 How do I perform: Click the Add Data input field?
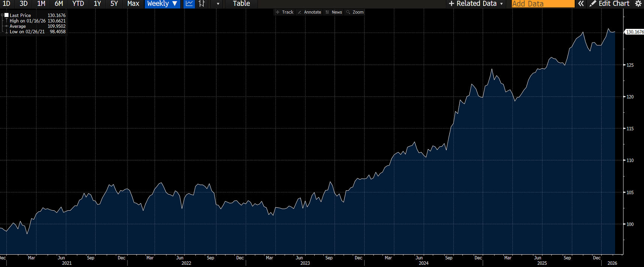coord(543,4)
